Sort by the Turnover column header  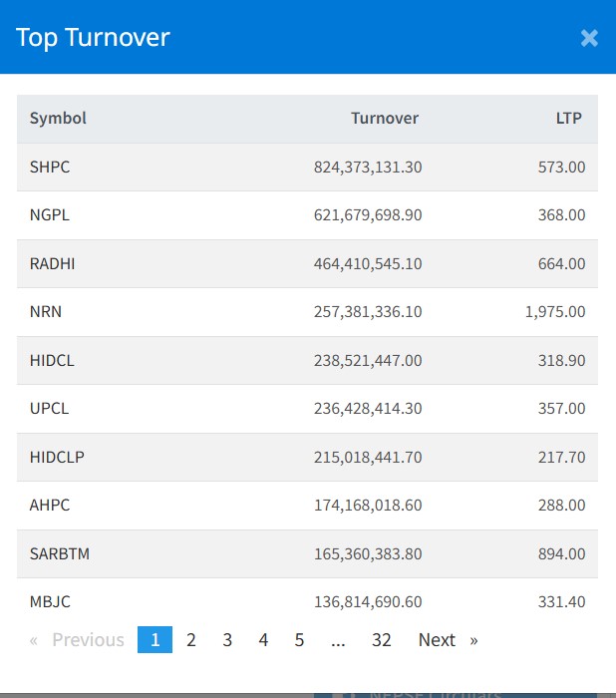[x=385, y=118]
